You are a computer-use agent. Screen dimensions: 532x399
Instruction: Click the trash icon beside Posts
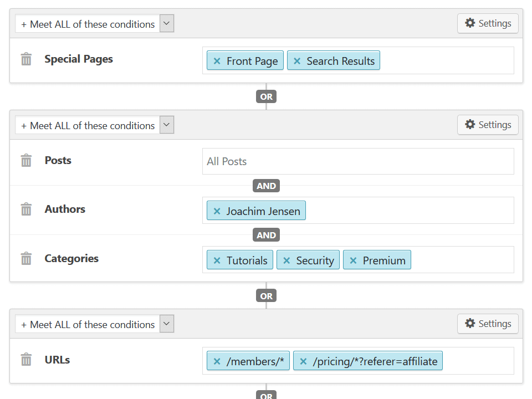click(x=26, y=160)
